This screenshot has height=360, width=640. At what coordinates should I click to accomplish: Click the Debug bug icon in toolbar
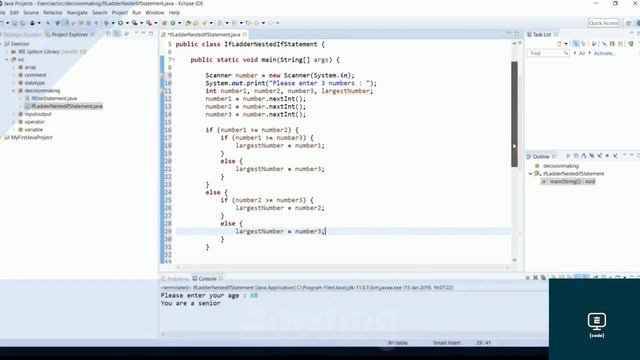[107, 23]
